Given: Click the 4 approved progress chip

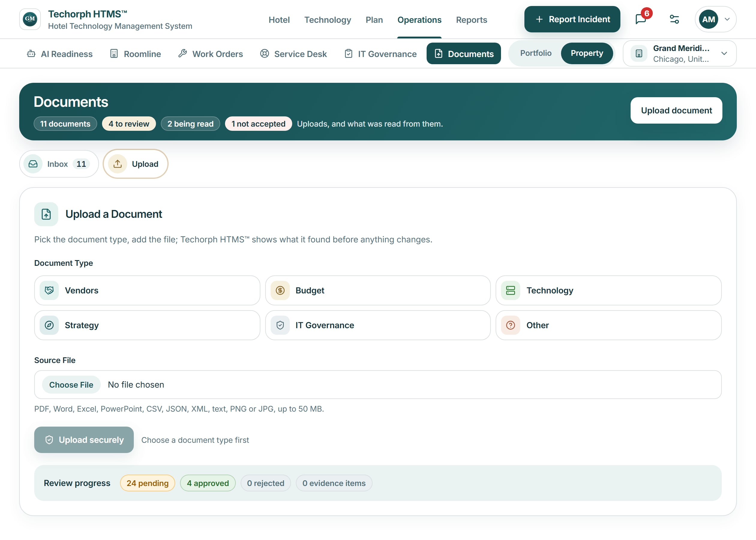Looking at the screenshot, I should point(208,483).
